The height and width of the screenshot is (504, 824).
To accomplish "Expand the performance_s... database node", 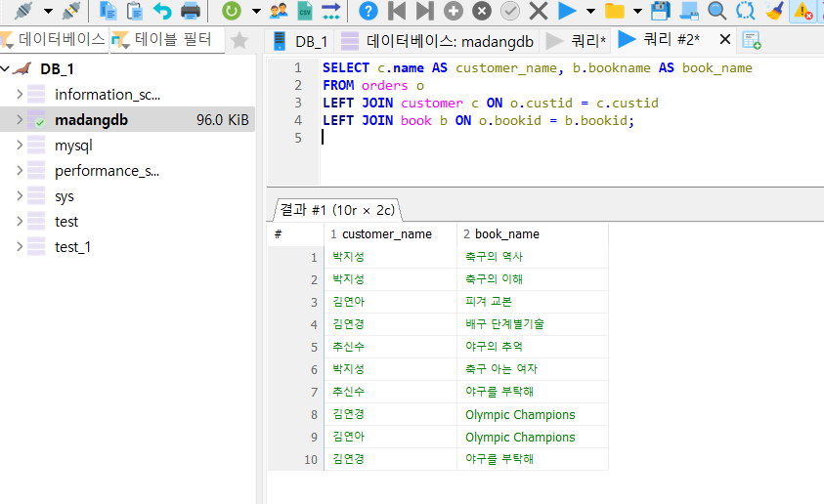I will click(x=20, y=171).
